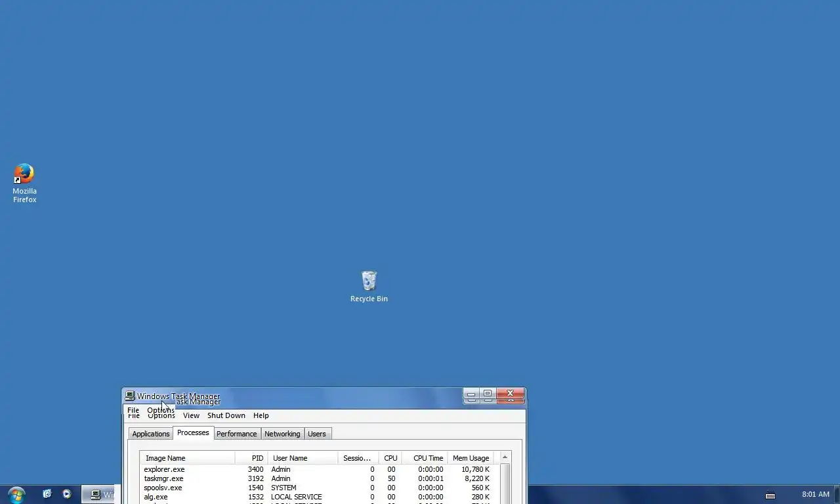The image size is (840, 504).
Task: Open the Windows Start orb
Action: pyautogui.click(x=16, y=494)
